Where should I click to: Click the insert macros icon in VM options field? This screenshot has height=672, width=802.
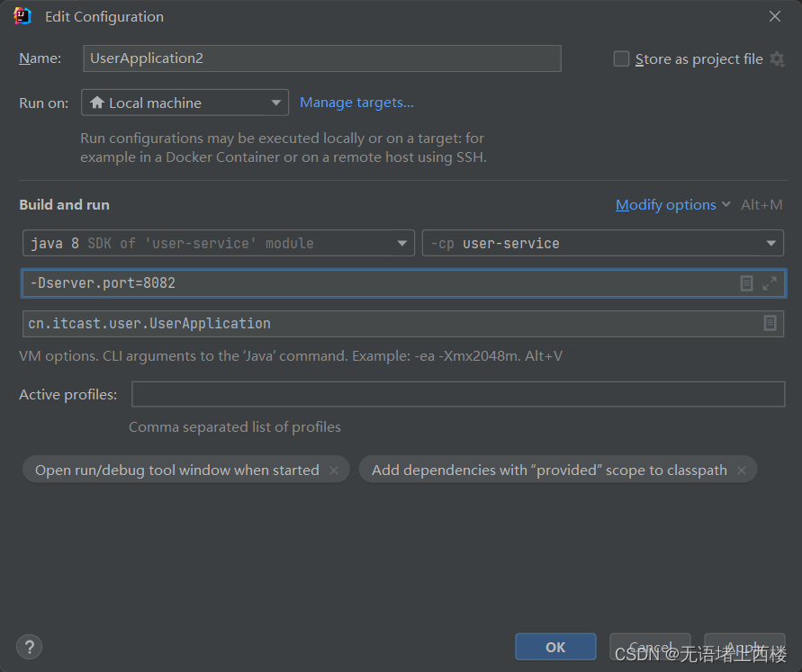click(746, 283)
